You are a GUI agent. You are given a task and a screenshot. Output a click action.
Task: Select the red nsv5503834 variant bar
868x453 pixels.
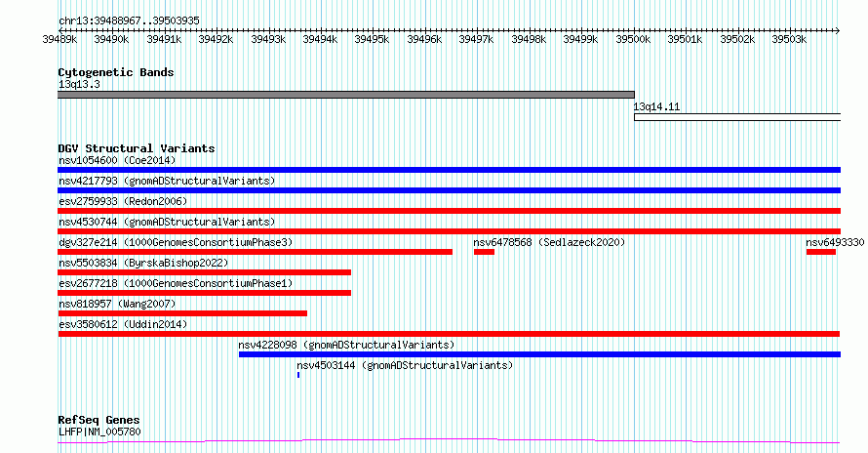coord(204,272)
